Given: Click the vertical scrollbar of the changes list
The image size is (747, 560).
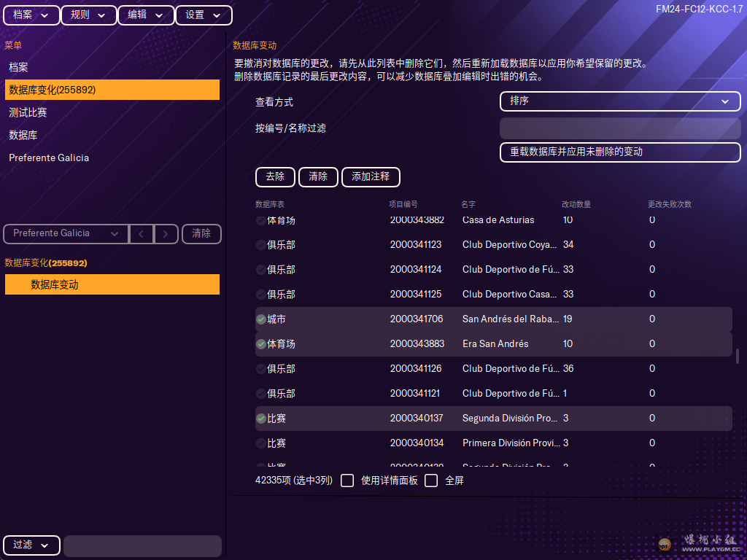Looking at the screenshot, I should click(738, 357).
